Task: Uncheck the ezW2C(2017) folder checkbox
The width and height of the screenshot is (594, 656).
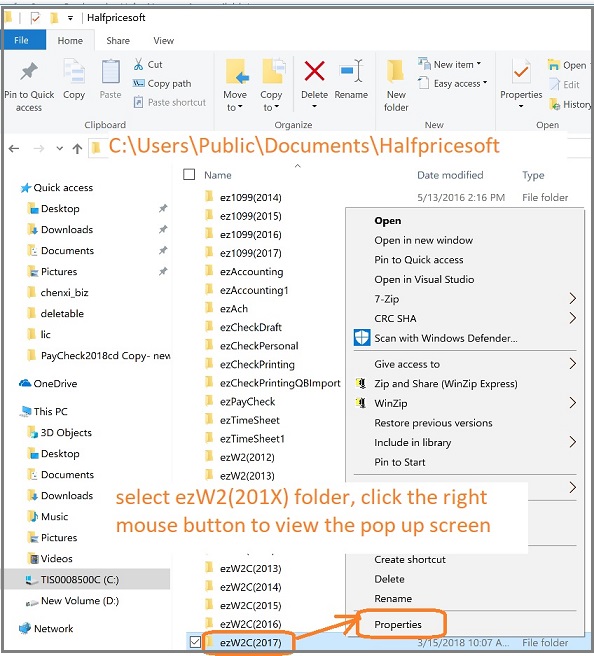Action: pyautogui.click(x=195, y=641)
